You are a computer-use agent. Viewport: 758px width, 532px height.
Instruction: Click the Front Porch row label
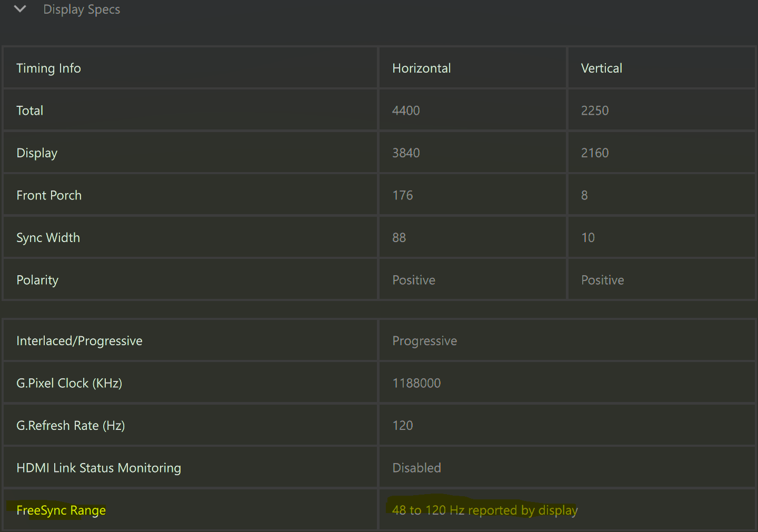[x=49, y=195]
